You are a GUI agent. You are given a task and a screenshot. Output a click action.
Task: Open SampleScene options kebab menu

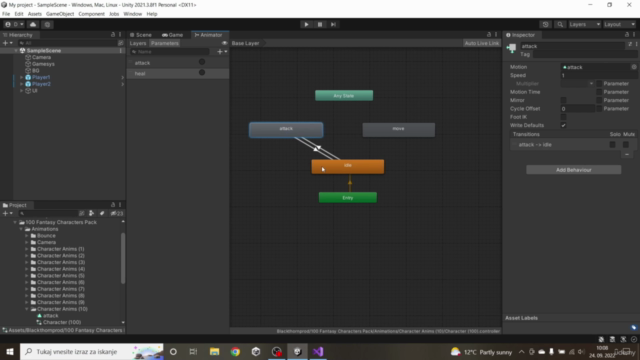click(x=121, y=51)
